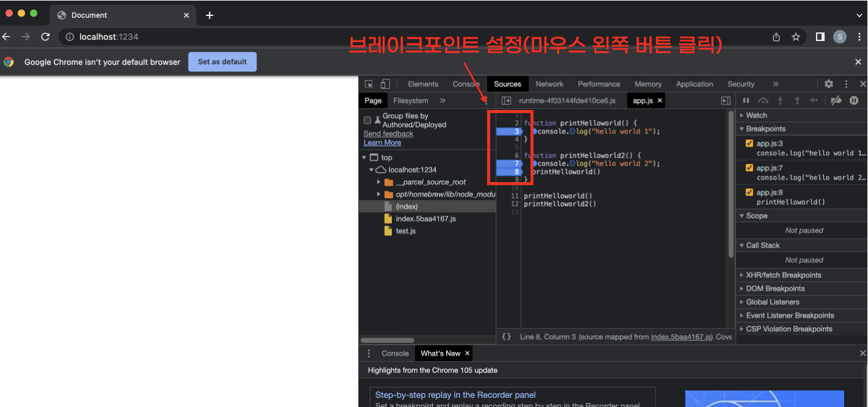The width and height of the screenshot is (868, 407).
Task: Toggle the device toolbar icon
Action: pyautogui.click(x=385, y=84)
